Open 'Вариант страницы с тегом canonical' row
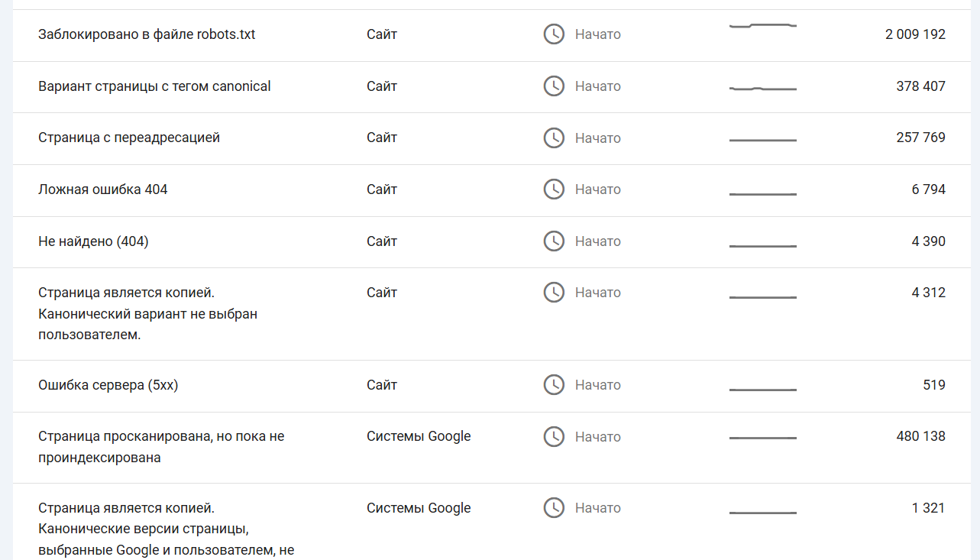The height and width of the screenshot is (560, 980). [154, 86]
